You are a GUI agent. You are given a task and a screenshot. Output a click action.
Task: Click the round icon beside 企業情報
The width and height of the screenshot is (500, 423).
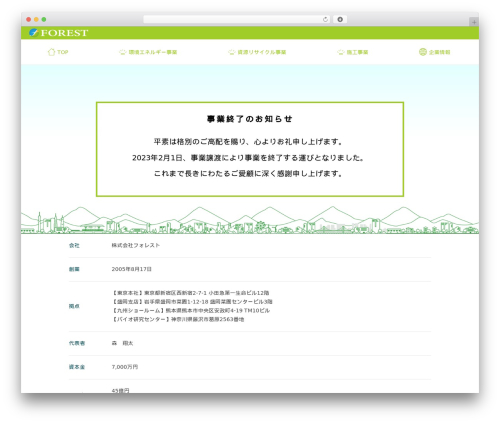[x=423, y=52]
